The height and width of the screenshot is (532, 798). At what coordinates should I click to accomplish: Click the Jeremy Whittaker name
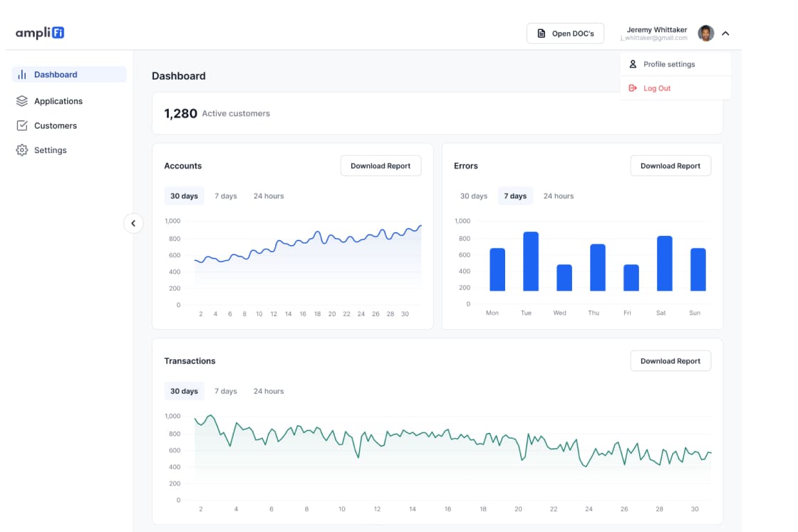coord(656,29)
